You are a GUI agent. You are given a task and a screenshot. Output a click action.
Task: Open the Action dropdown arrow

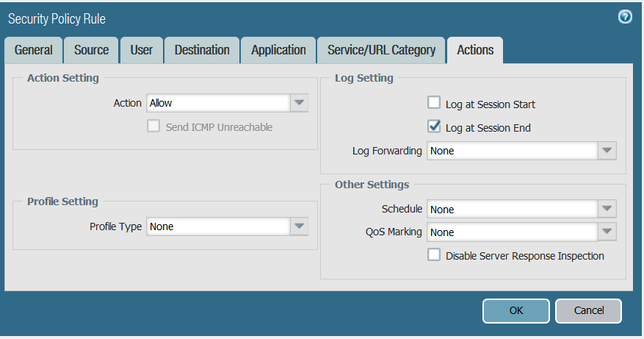[x=299, y=103]
